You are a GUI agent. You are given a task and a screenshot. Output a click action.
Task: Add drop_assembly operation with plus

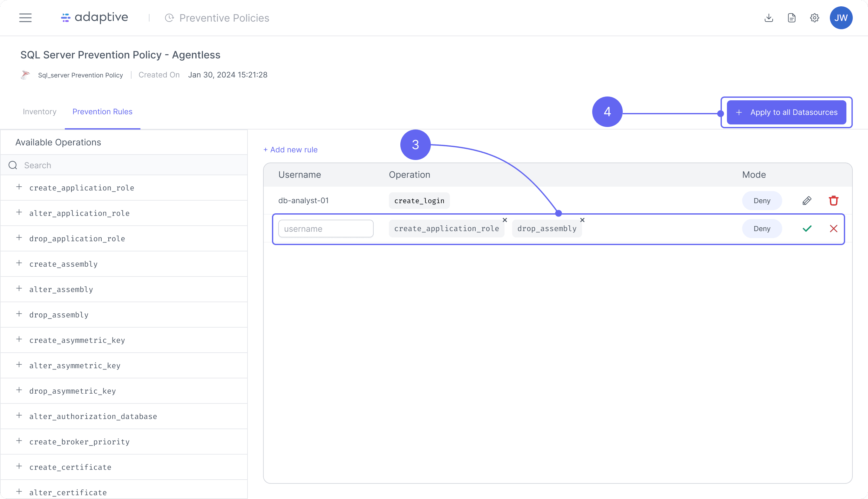[19, 314]
